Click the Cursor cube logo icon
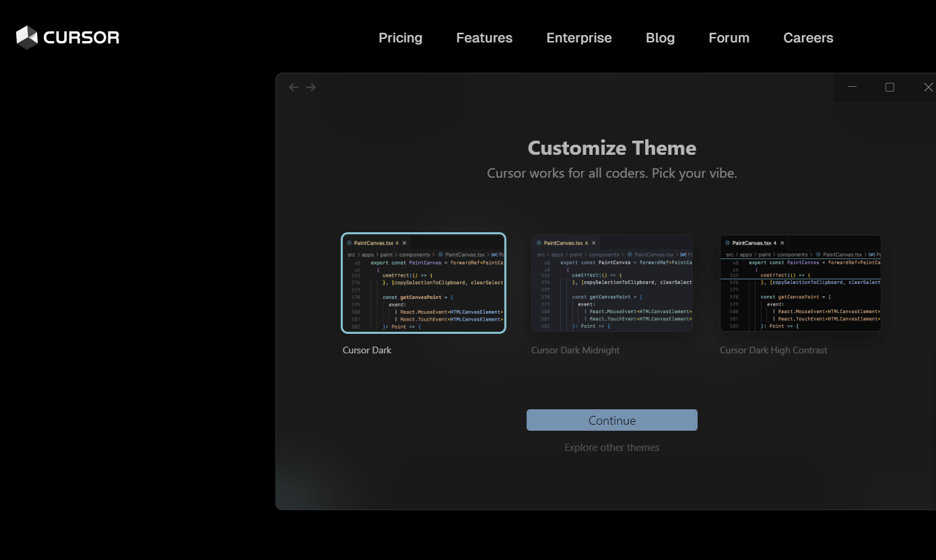936x560 pixels. point(27,38)
